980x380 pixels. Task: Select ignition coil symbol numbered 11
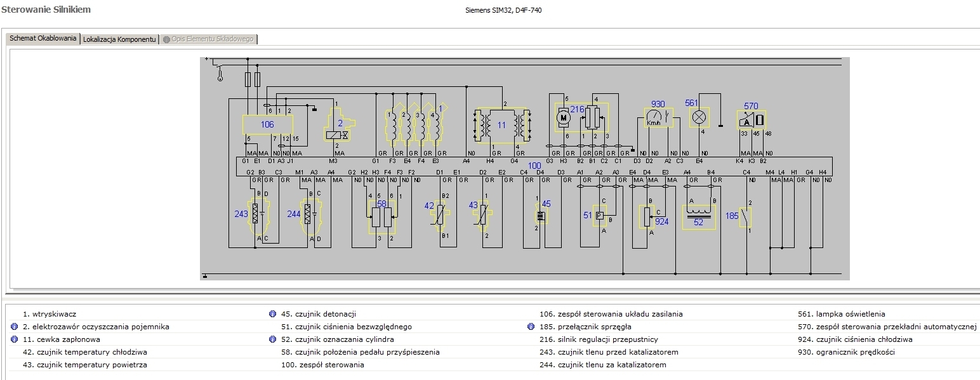tap(501, 124)
